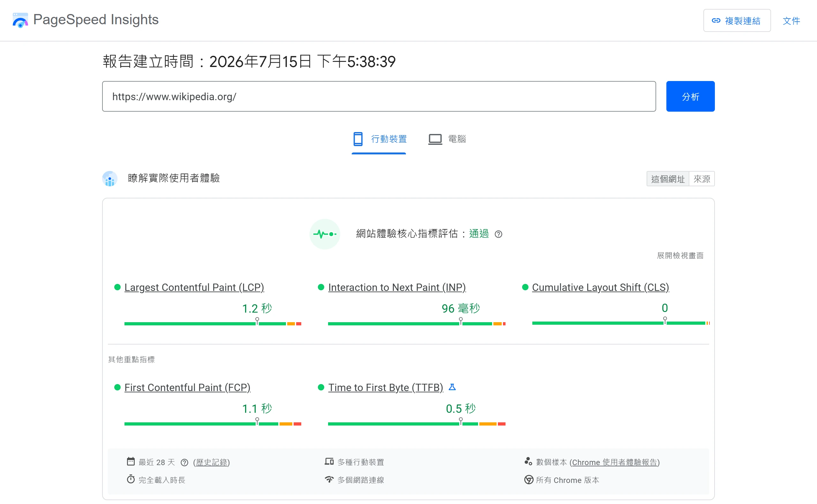
Task: Click the Chrome icon by 所有 Chrome 版本
Action: coord(528,480)
